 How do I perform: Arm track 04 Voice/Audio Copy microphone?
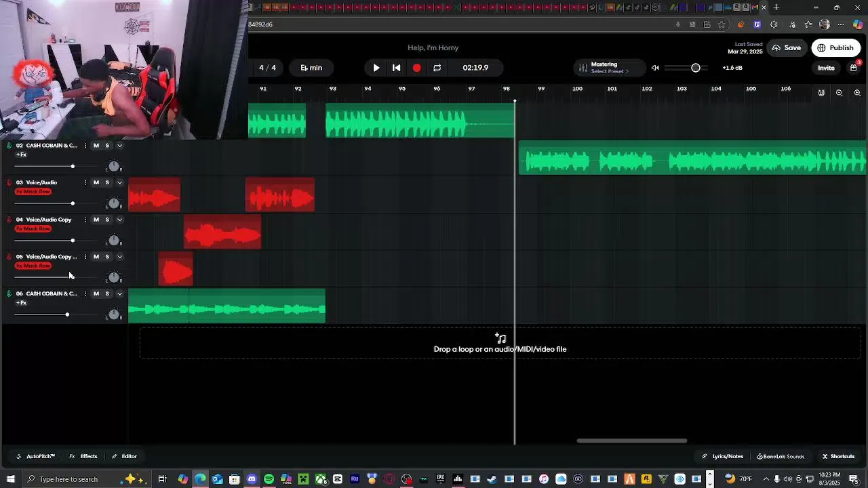(x=9, y=220)
